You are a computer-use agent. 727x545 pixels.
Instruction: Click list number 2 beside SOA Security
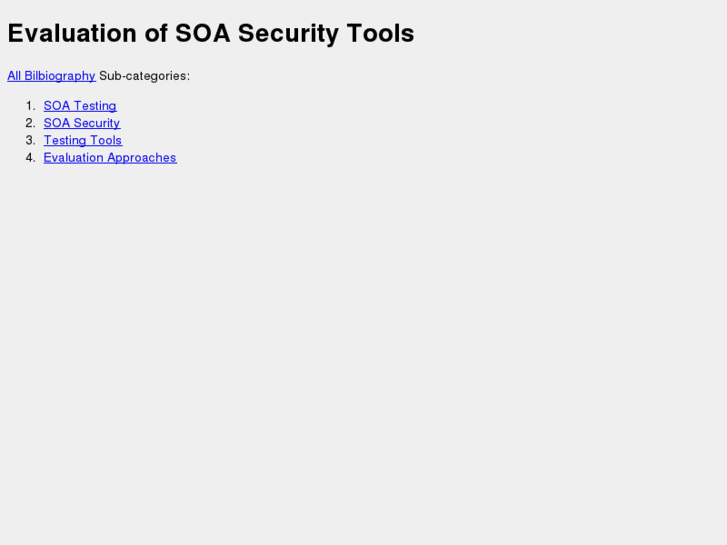pos(31,123)
